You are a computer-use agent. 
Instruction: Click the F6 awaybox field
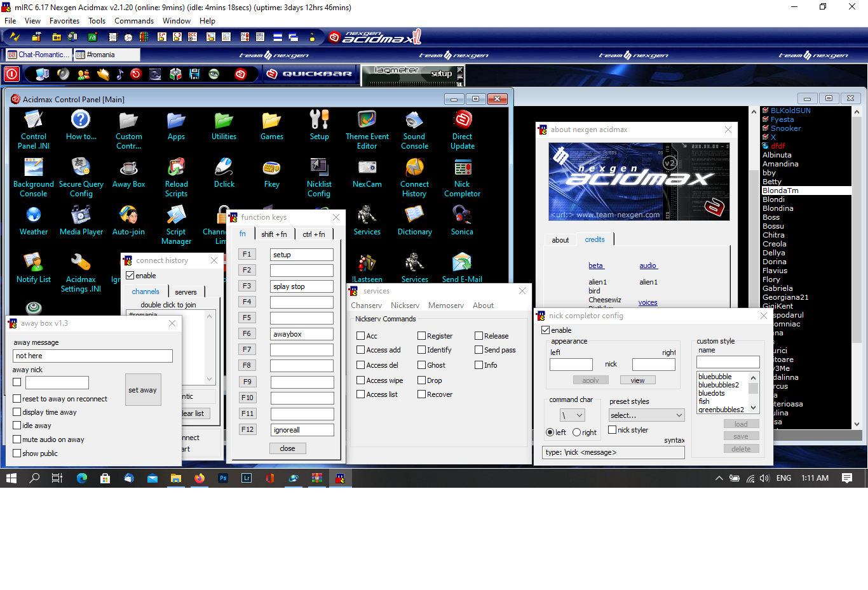302,334
